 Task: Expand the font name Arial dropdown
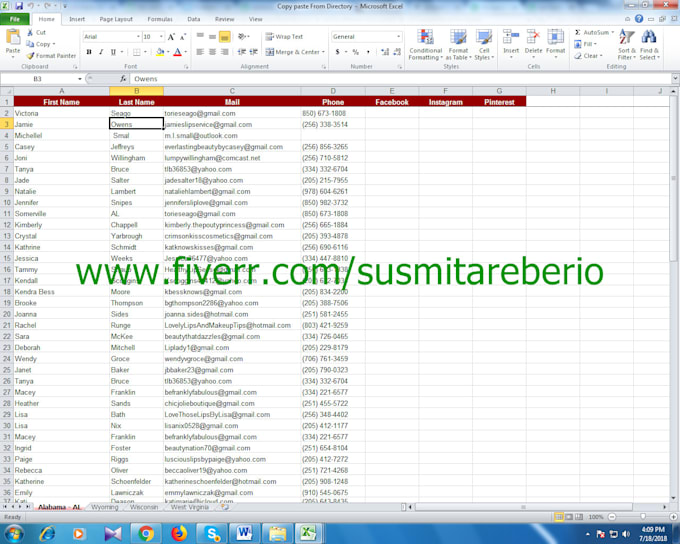click(138, 37)
